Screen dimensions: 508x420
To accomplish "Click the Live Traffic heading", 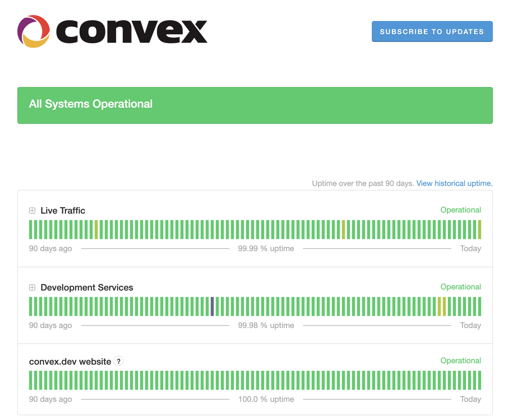I will (x=63, y=211).
